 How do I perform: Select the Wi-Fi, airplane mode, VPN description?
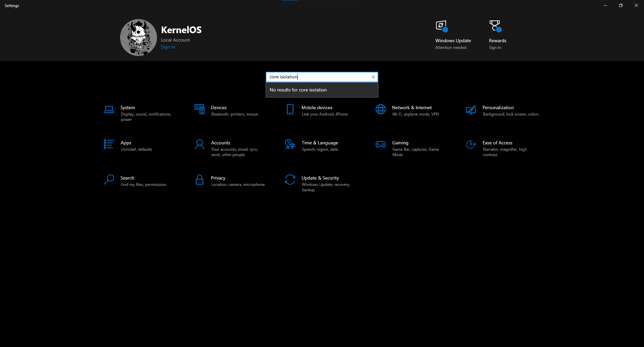point(416,114)
